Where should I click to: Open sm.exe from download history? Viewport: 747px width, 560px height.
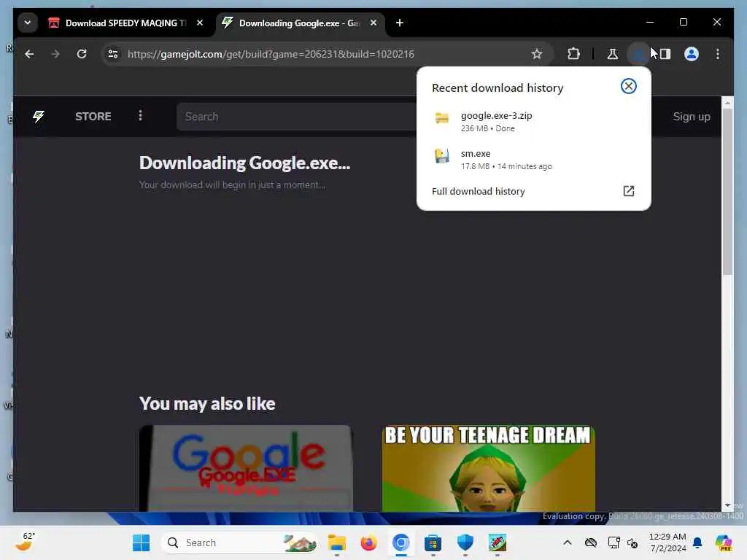click(x=533, y=159)
